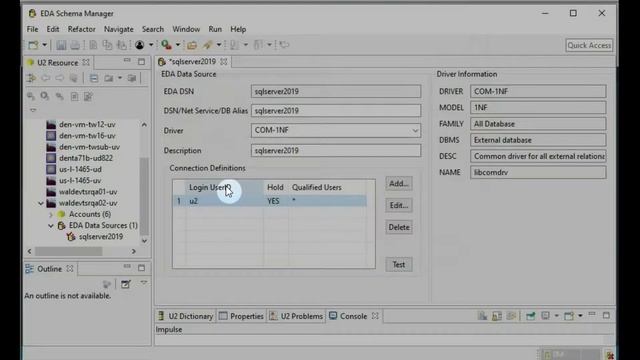Click the folder icon in U2 Resource toolbar
Image resolution: width=640 pixels, height=360 pixels.
109,78
